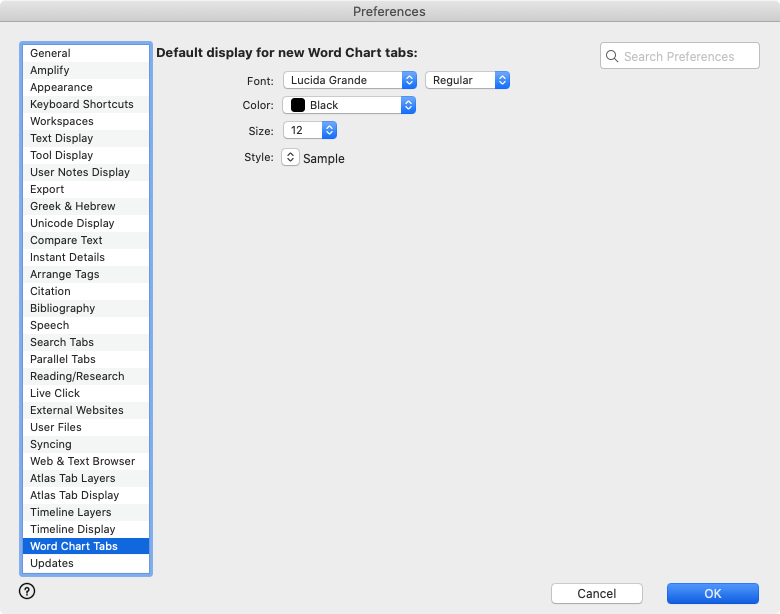Focus the Search Preferences field
Screen dimensions: 780x614
click(x=686, y=57)
